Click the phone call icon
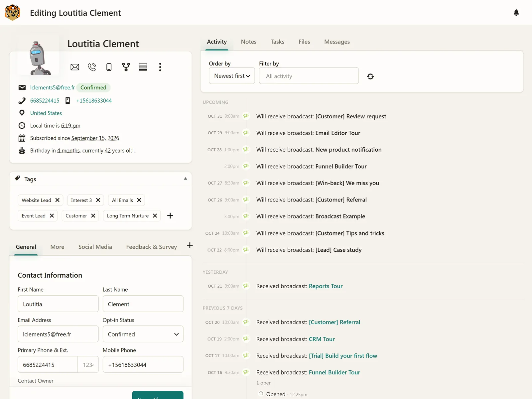 pyautogui.click(x=92, y=67)
